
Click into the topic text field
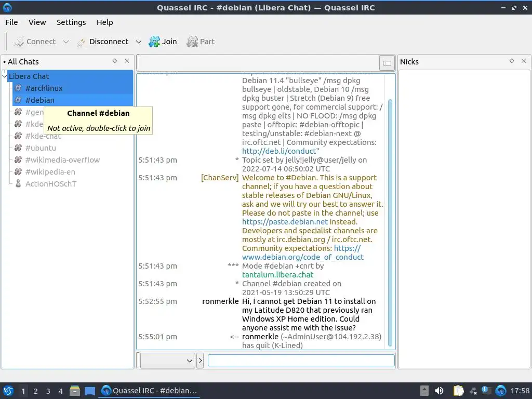coord(258,63)
